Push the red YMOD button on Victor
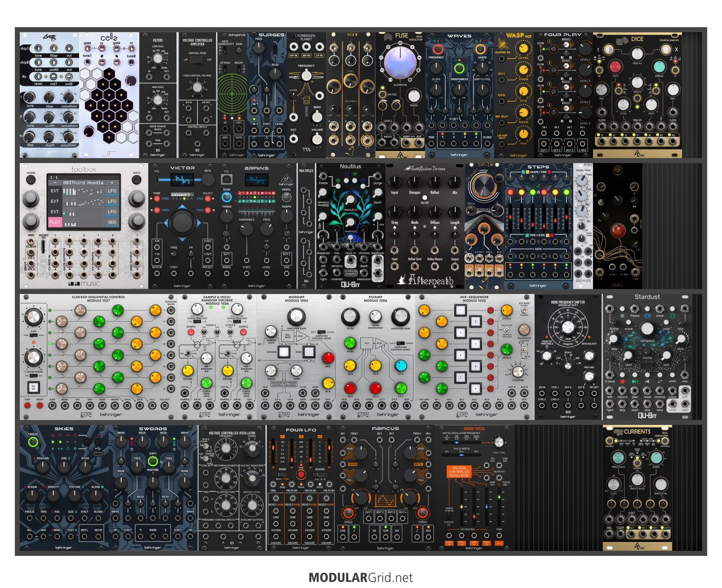The width and height of the screenshot is (722, 588). click(157, 210)
